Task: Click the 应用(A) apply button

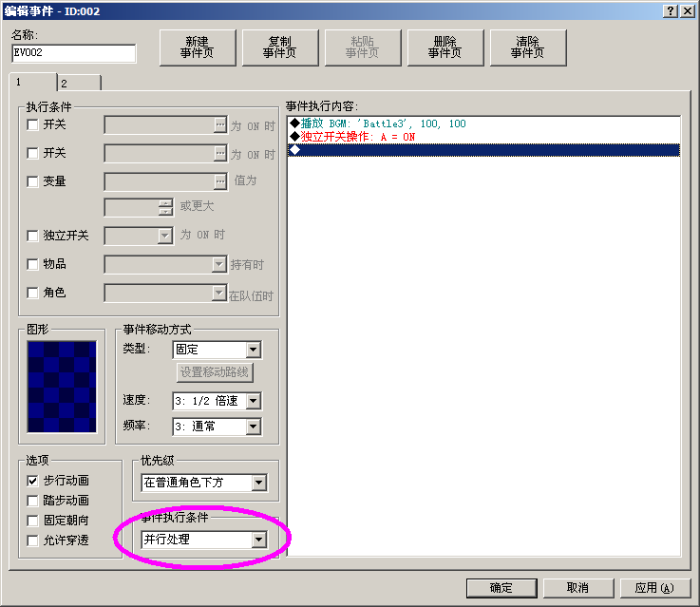Action: [x=655, y=588]
